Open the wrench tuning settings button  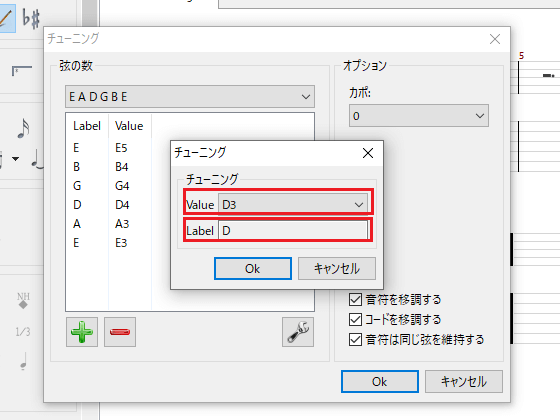(298, 332)
